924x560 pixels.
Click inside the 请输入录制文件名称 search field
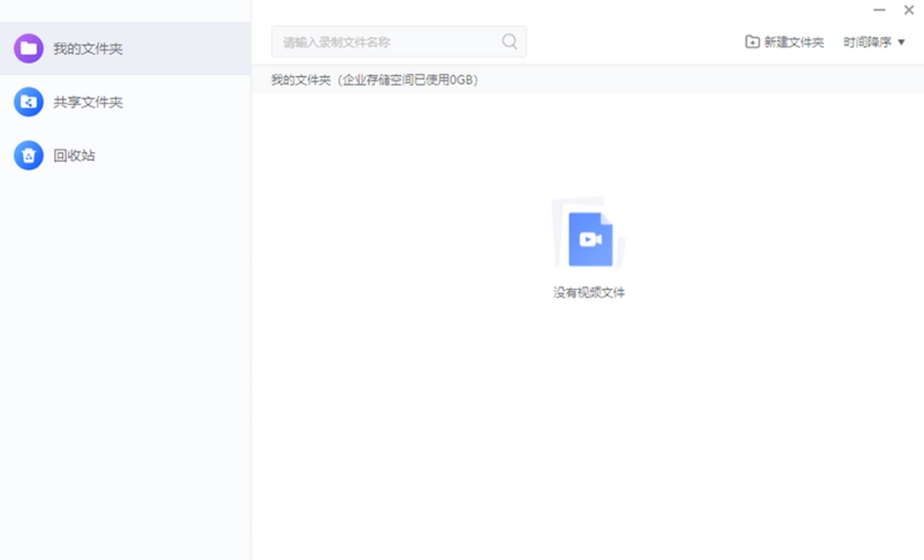click(385, 41)
